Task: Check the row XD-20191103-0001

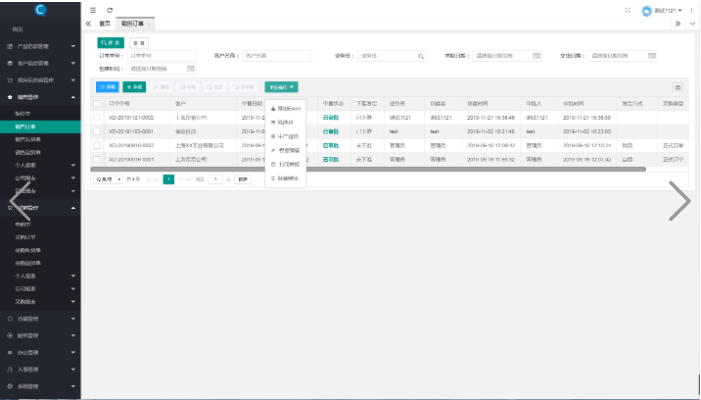Action: (x=97, y=131)
